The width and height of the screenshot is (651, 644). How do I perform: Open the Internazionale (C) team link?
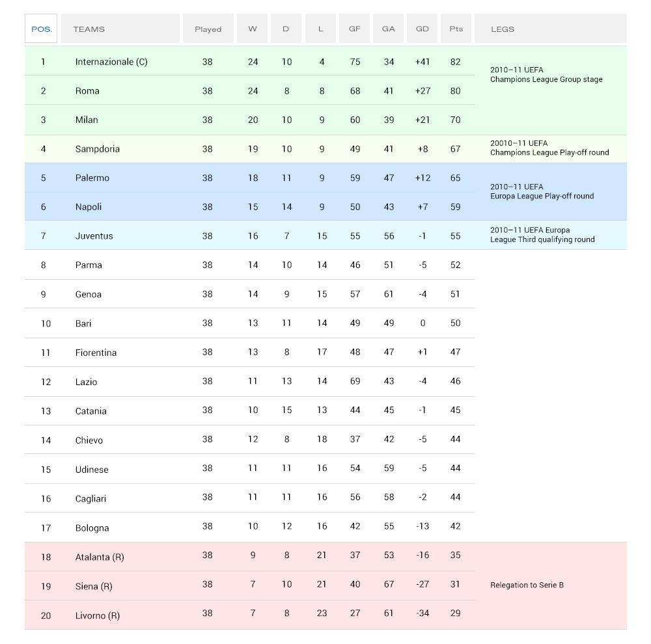[111, 62]
